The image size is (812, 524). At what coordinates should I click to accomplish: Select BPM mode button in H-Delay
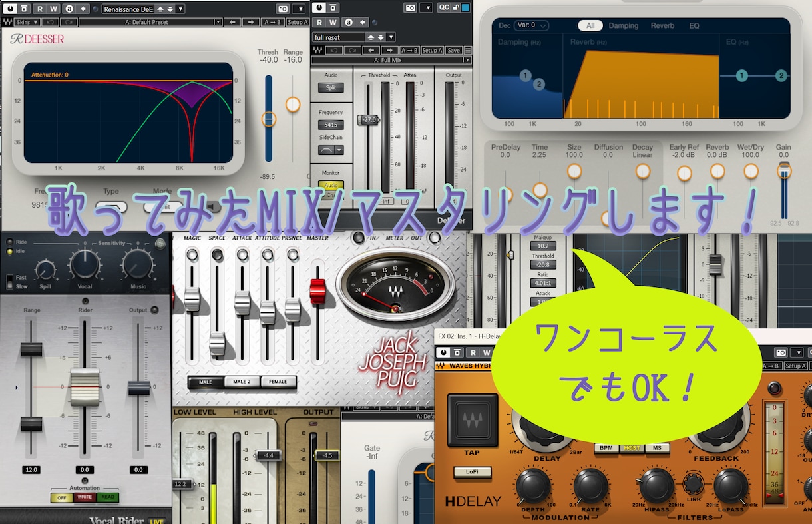coord(606,448)
